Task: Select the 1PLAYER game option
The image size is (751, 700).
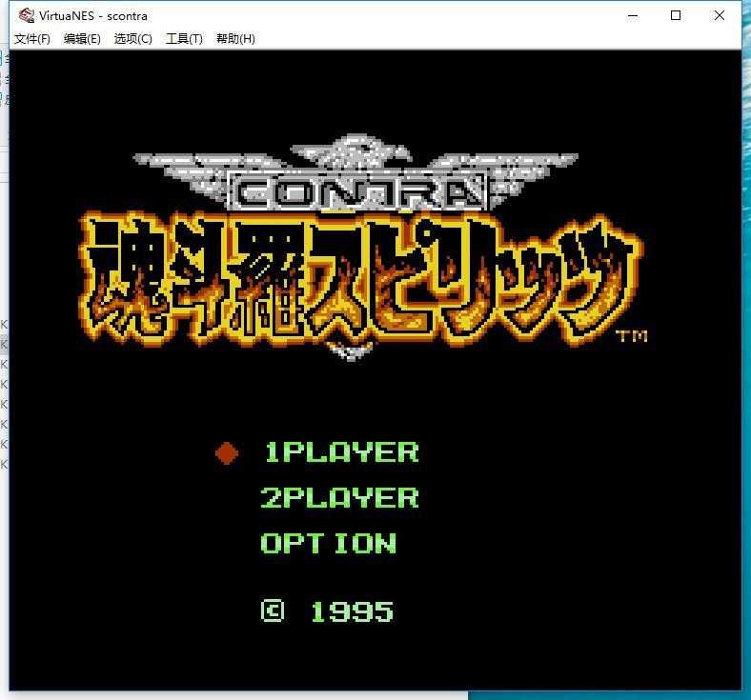Action: pyautogui.click(x=342, y=452)
